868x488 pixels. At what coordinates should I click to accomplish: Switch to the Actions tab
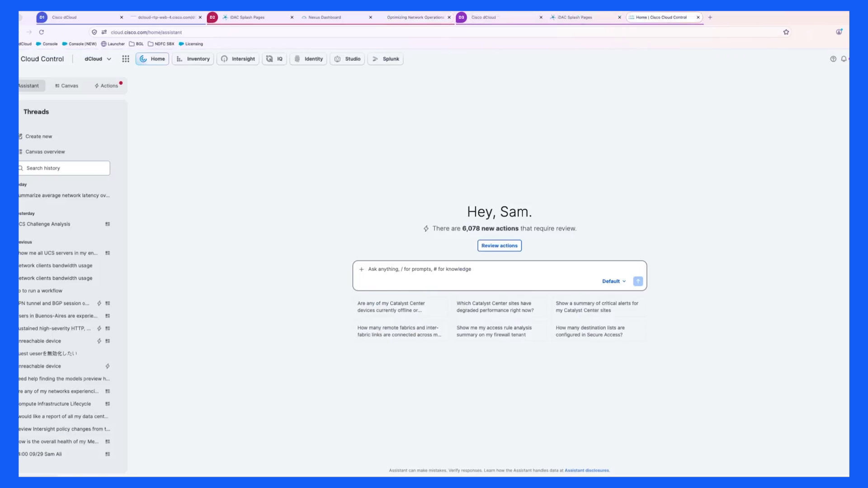pyautogui.click(x=107, y=86)
